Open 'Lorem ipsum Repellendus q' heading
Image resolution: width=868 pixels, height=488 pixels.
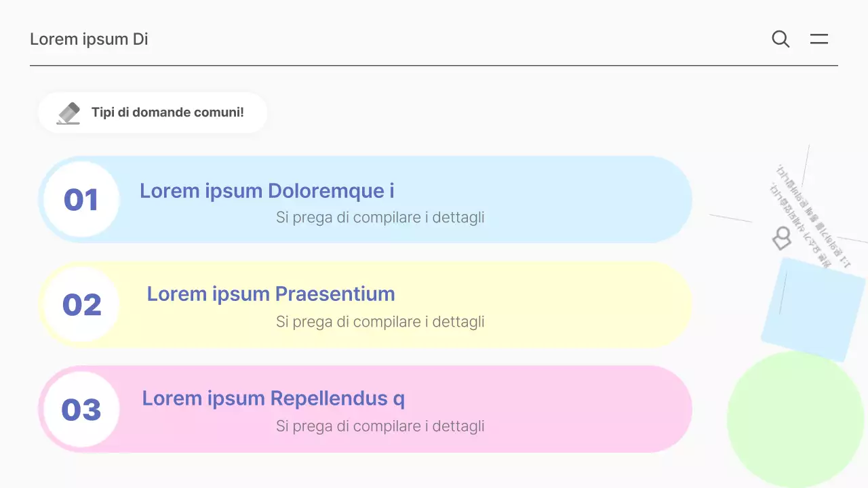tap(273, 399)
